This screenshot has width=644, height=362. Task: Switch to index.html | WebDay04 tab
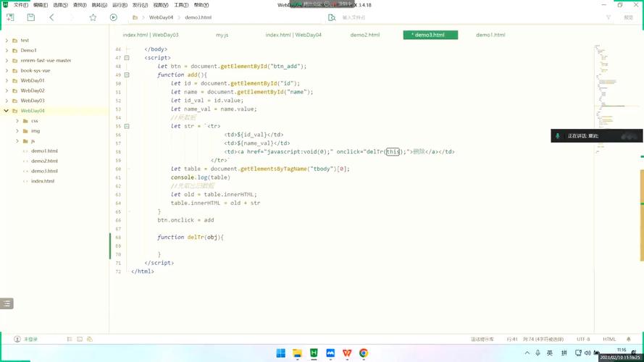293,35
